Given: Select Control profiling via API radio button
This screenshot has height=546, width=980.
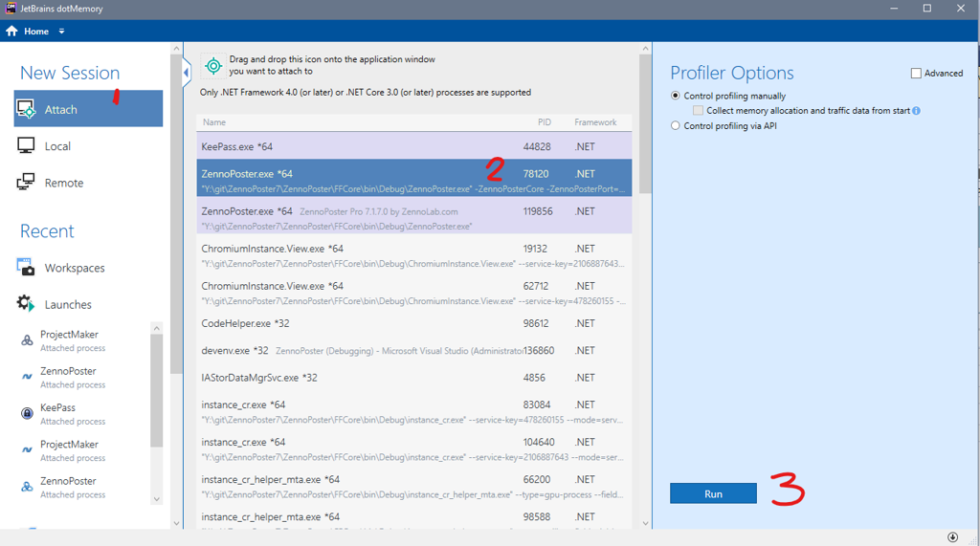Looking at the screenshot, I should 676,125.
